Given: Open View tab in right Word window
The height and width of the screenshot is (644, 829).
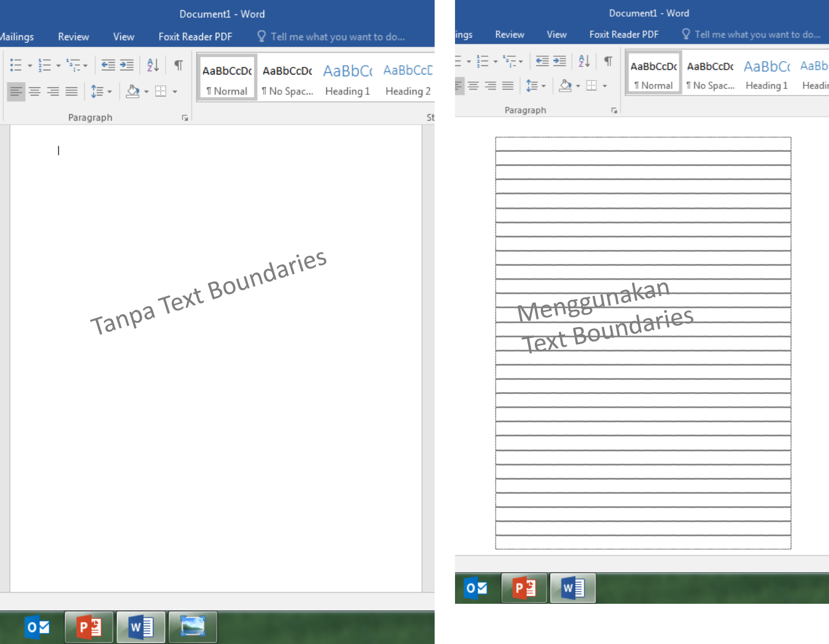Looking at the screenshot, I should 557,34.
